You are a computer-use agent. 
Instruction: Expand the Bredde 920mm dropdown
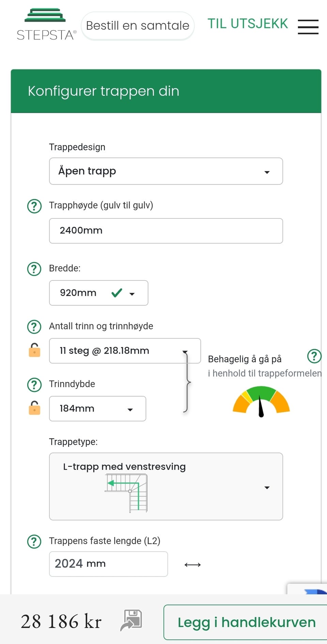coord(98,293)
